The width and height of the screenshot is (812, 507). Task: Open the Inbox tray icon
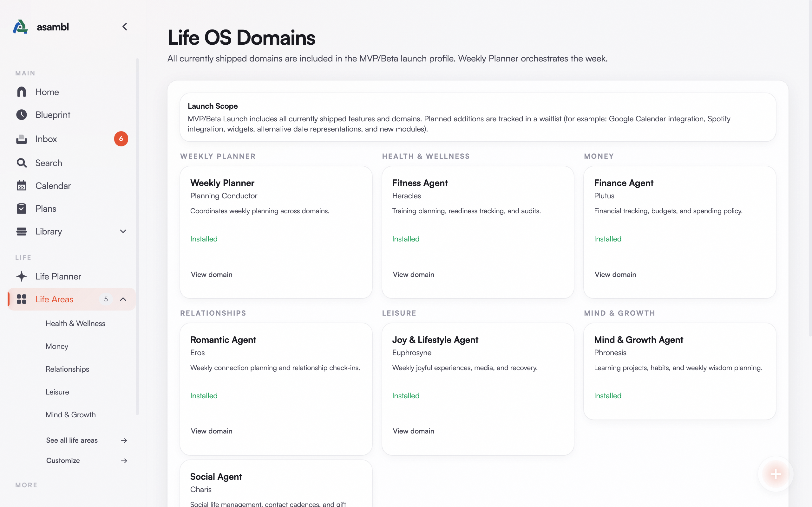22,139
